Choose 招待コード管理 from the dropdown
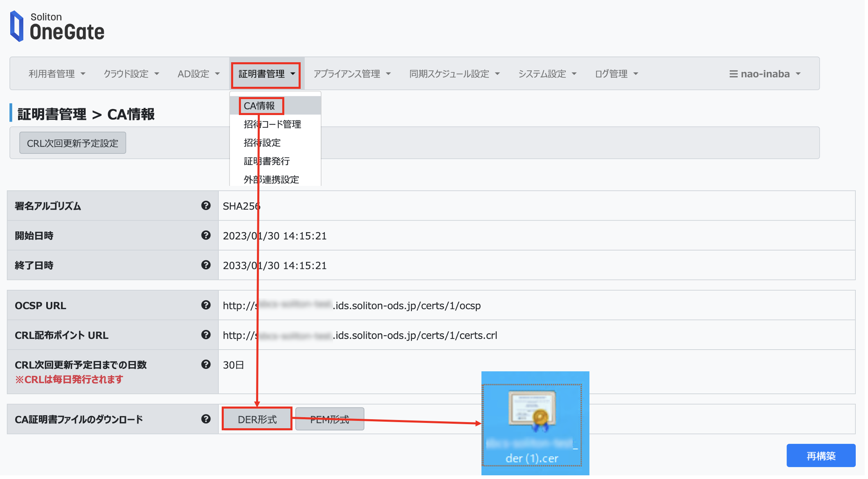The width and height of the screenshot is (868, 479). [275, 124]
